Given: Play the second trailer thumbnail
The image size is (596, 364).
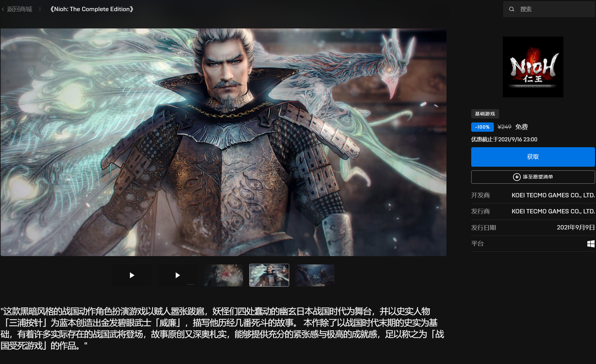Looking at the screenshot, I should (x=178, y=275).
